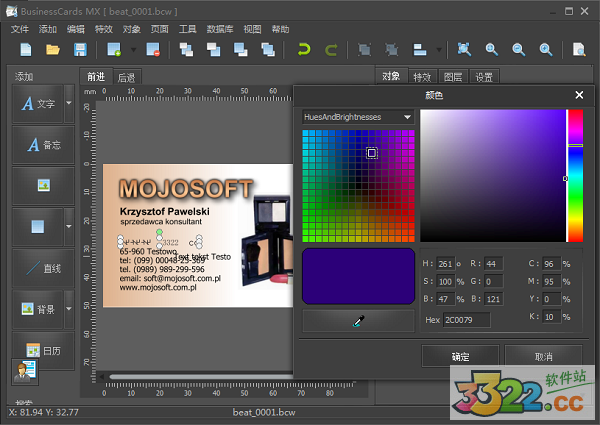Bring object to front icon

pyautogui.click(x=186, y=50)
